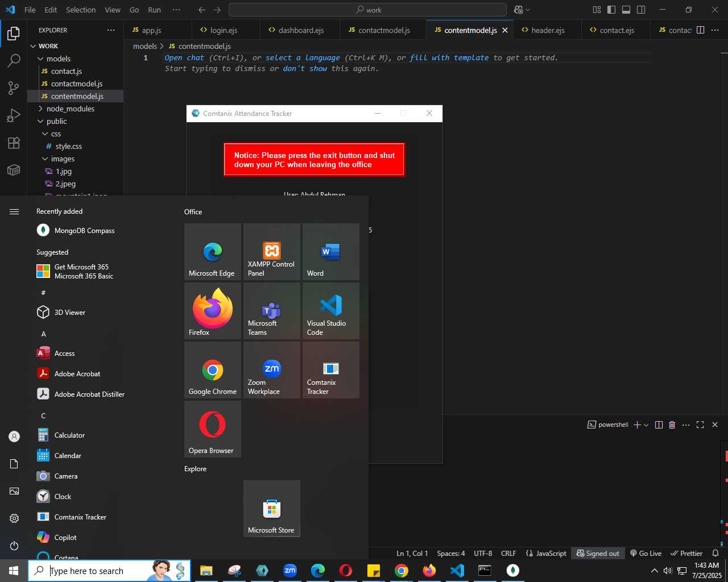Click the Prettier status bar item
Viewport: 728px width, 582px height.
click(x=686, y=553)
